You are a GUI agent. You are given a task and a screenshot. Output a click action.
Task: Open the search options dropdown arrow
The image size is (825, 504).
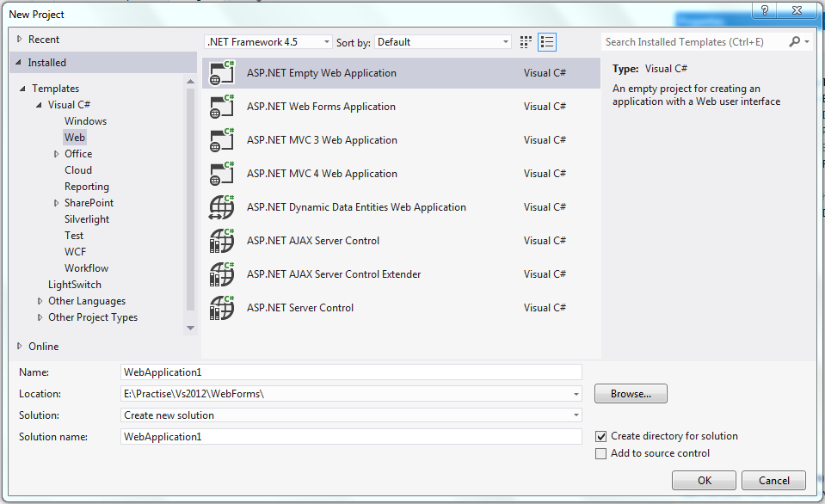[x=807, y=41]
